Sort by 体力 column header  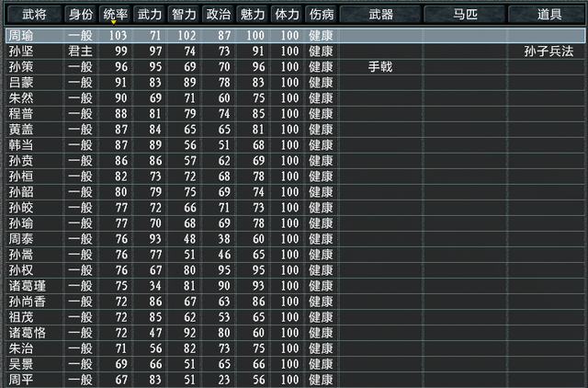click(288, 15)
